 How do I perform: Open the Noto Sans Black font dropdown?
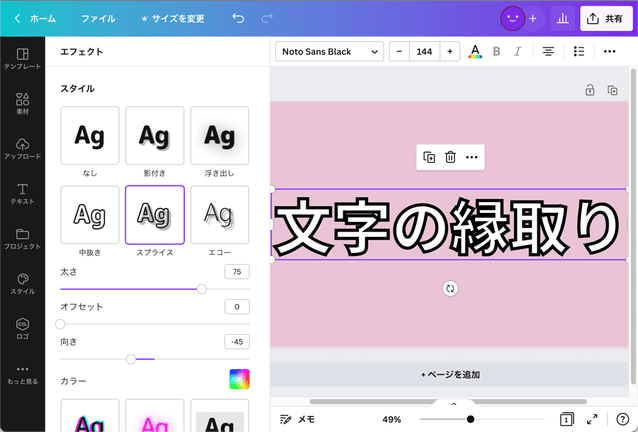click(x=329, y=52)
